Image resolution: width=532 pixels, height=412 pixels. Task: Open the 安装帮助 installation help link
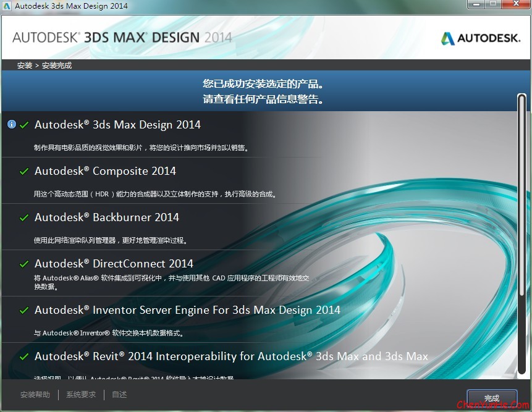pos(35,395)
